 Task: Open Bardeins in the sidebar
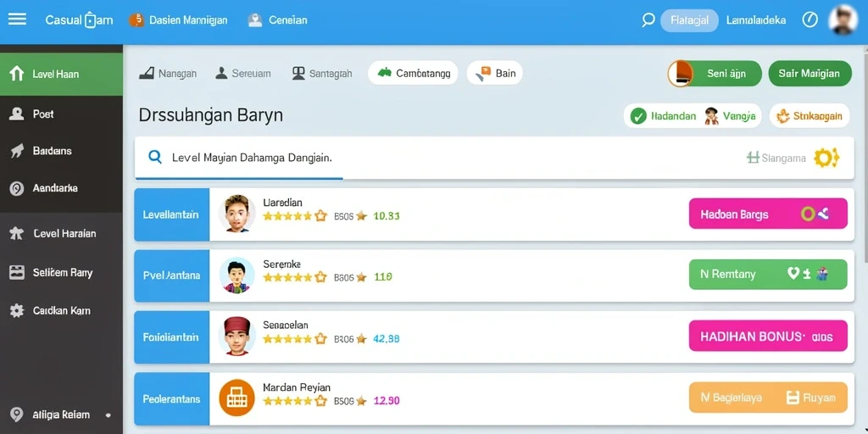click(61, 151)
